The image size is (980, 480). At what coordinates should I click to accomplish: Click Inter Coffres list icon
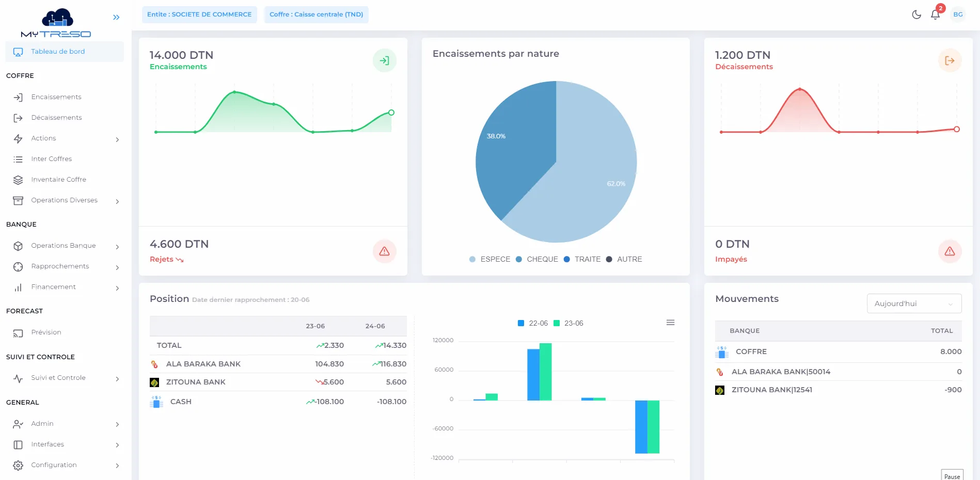click(x=18, y=159)
